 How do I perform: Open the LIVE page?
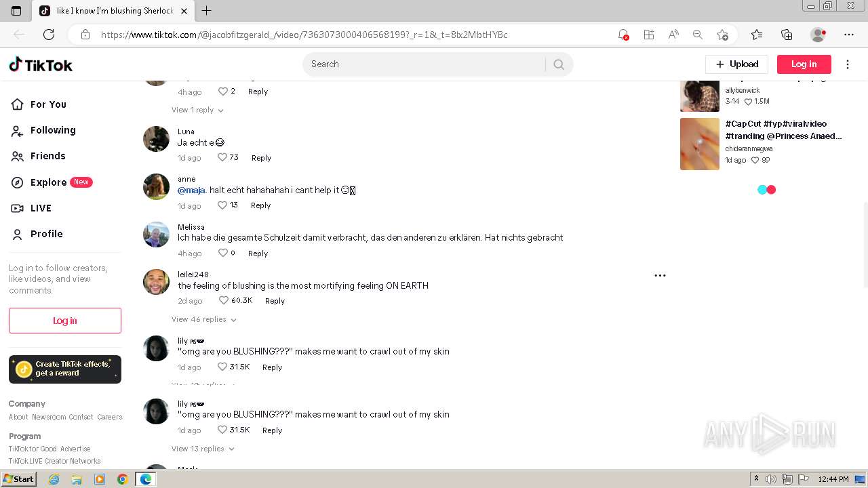pyautogui.click(x=32, y=208)
